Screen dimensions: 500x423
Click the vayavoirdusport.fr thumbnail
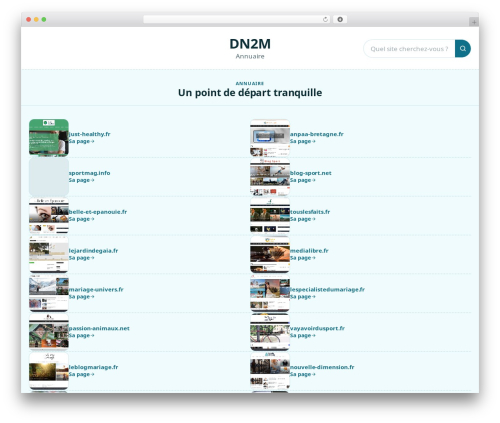(x=270, y=332)
